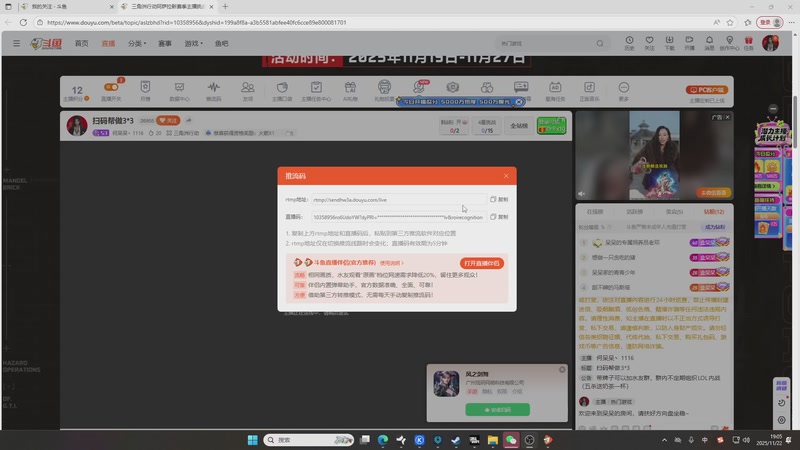Viewport: 800px width, 450px height.
Task: Click the orange 关注 follow button
Action: (168, 120)
